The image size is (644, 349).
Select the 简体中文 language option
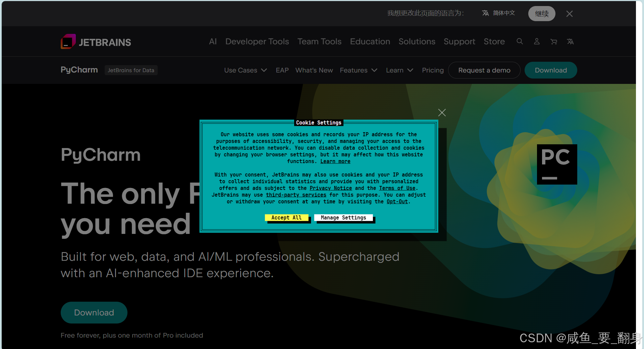click(x=504, y=13)
